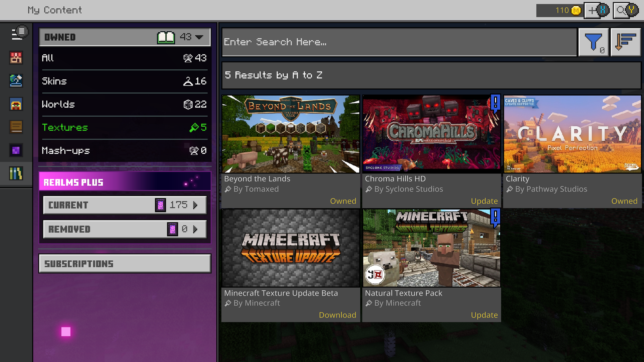Click Download on Minecraft Texture Update Beta
This screenshot has width=644, height=362.
pos(337,315)
